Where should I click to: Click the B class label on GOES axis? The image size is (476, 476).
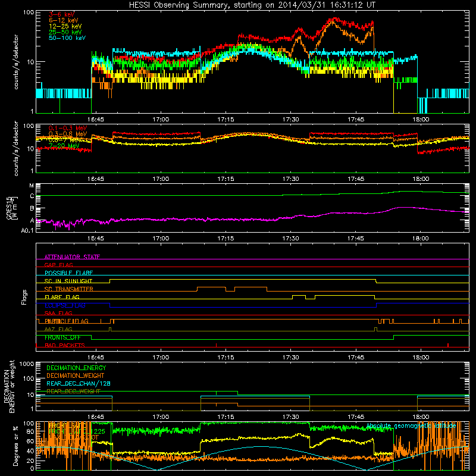coord(32,209)
